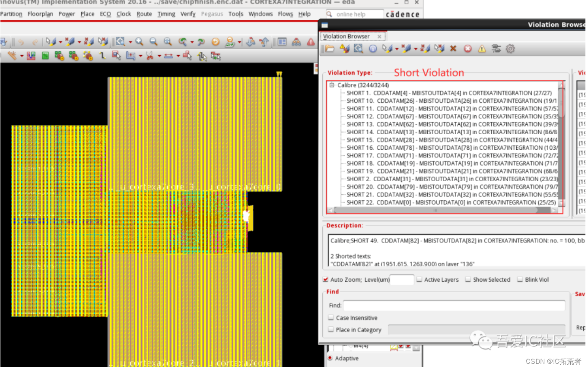
Task: Select SHORT 16. CDDATAM[78] violation row
Action: pyautogui.click(x=452, y=148)
